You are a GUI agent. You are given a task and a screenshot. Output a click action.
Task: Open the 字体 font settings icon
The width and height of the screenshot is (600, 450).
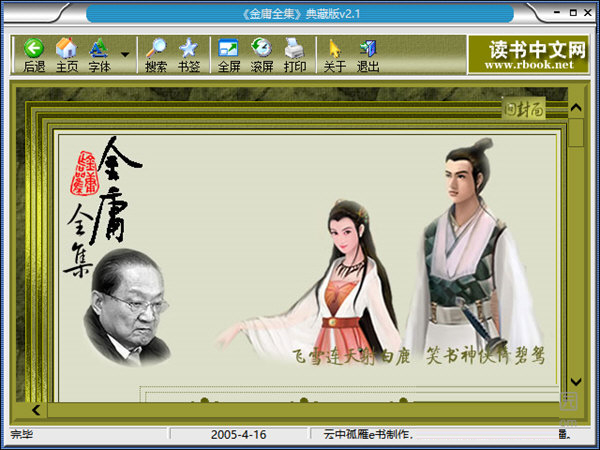coord(99,55)
